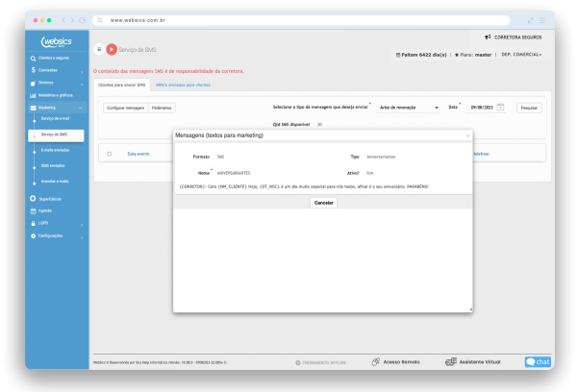Close the Mensagens dialog

467,135
